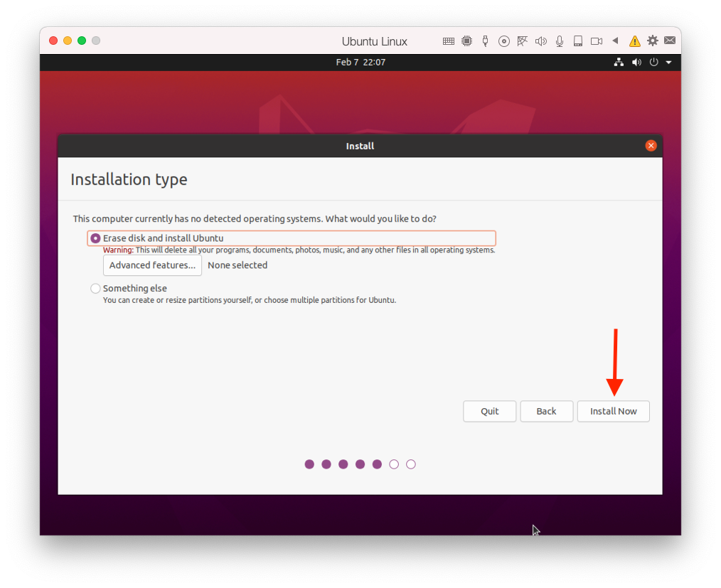Click the yellow warning triangle icon
721x588 pixels.
coord(634,41)
